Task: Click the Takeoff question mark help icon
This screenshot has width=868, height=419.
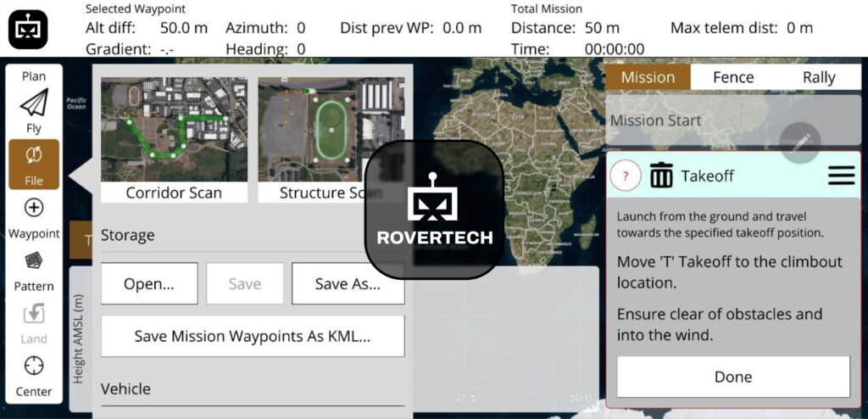Action: coord(626,176)
